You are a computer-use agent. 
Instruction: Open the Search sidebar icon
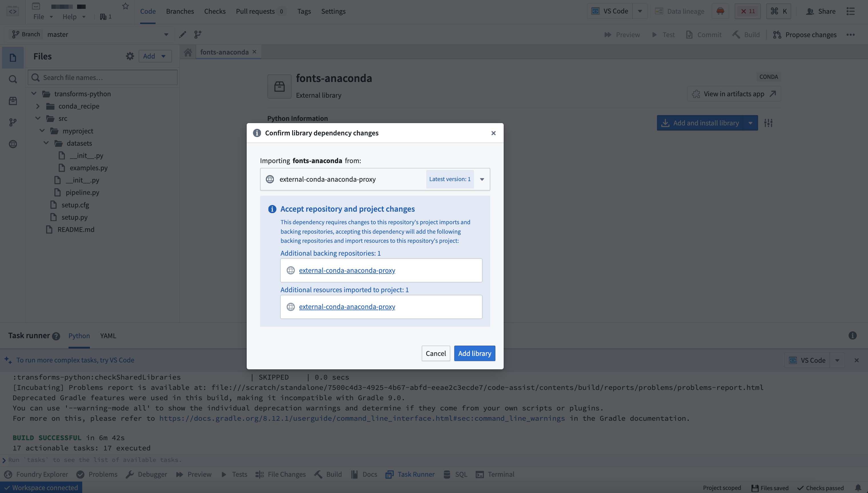(x=13, y=79)
